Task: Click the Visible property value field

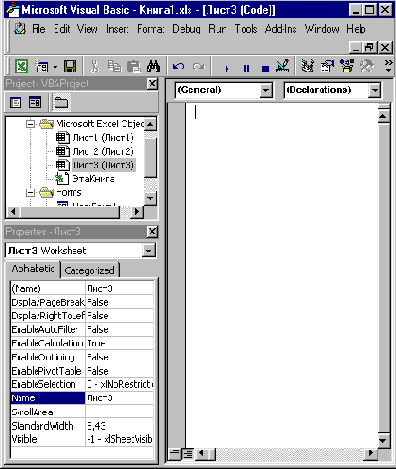Action: (x=120, y=439)
